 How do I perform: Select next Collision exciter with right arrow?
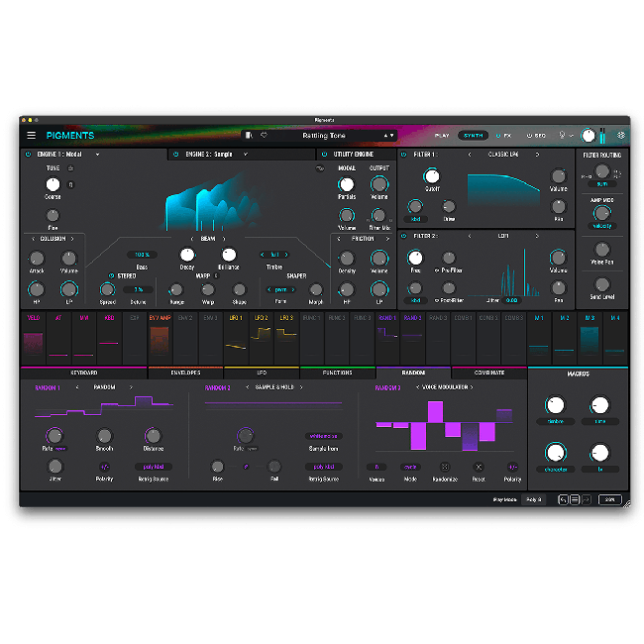(72, 239)
